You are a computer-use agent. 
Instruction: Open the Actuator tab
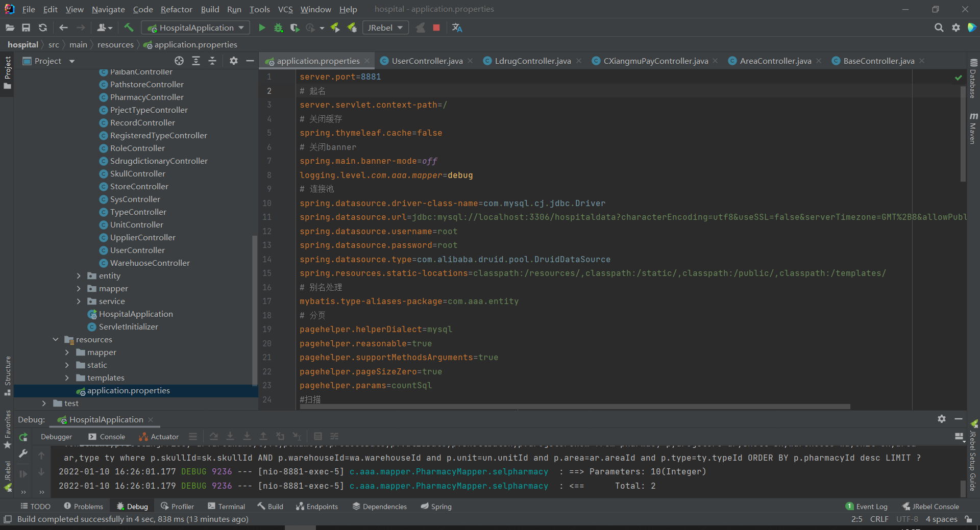click(x=159, y=437)
